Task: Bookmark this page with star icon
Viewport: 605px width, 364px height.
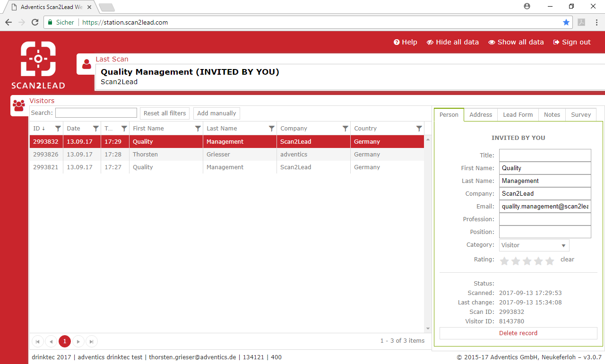Action: point(566,22)
